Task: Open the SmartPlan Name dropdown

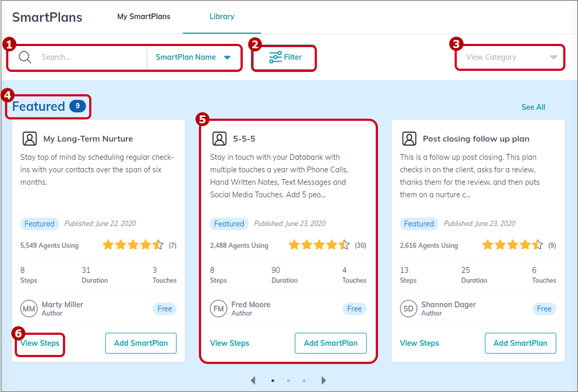Action: pos(193,57)
